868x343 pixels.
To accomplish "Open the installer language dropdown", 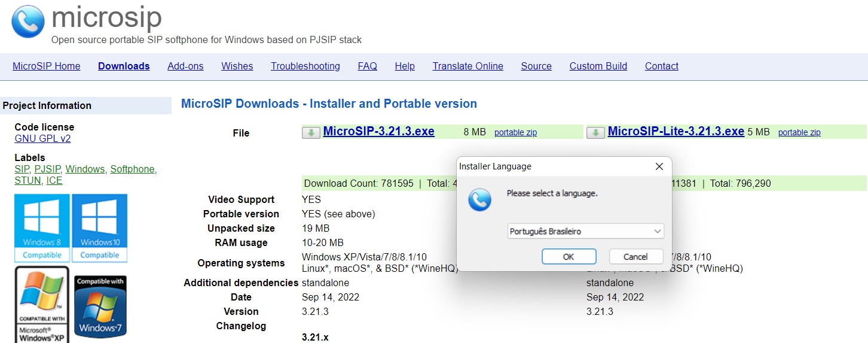I will [x=585, y=231].
